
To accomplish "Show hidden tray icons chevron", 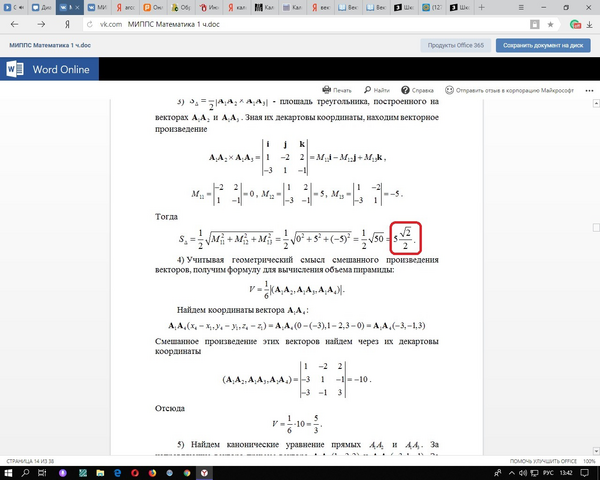I will tap(512, 473).
